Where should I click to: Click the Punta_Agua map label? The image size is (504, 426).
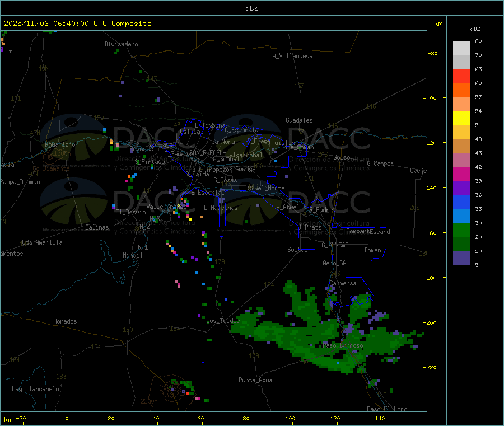pyautogui.click(x=255, y=380)
